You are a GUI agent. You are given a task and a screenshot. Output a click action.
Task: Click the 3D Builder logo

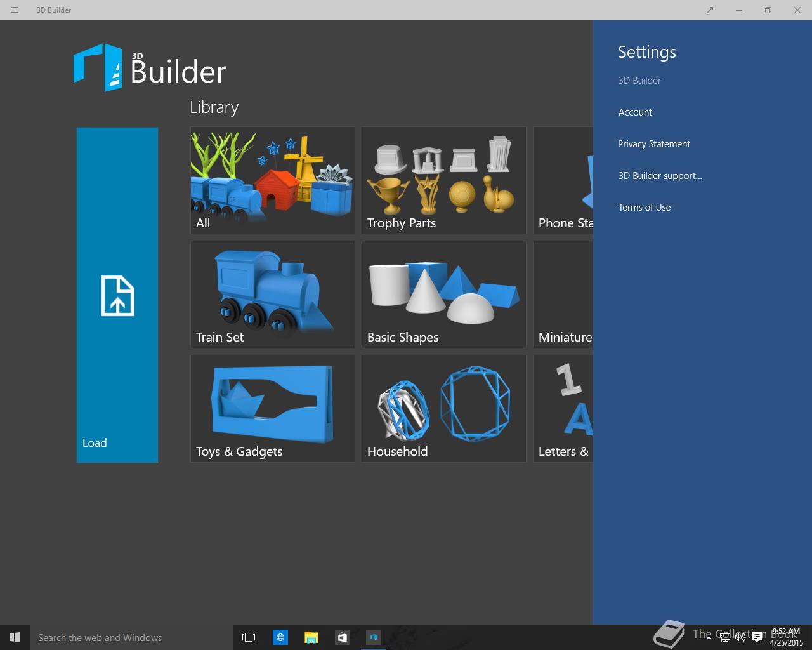pos(150,67)
